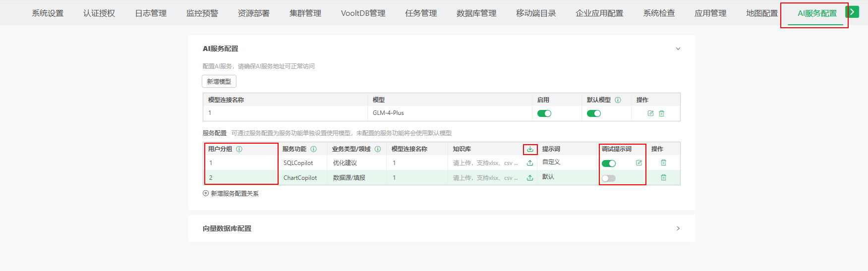The image size is (868, 271).
Task: Select the AI服务配置 tab
Action: (817, 13)
